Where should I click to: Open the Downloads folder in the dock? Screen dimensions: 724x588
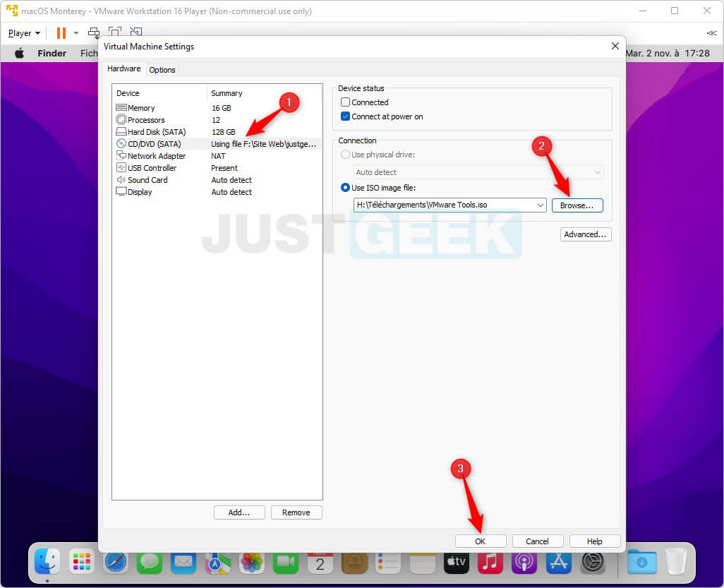[642, 561]
